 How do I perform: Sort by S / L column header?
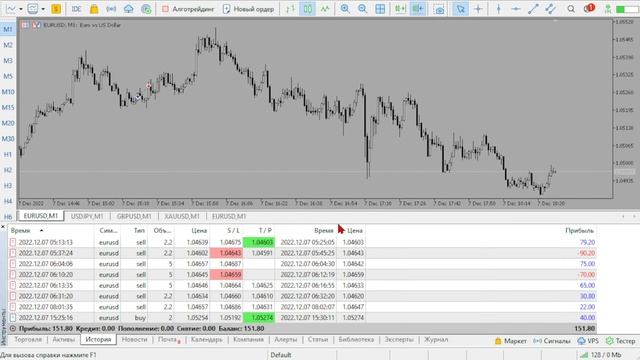click(x=233, y=231)
